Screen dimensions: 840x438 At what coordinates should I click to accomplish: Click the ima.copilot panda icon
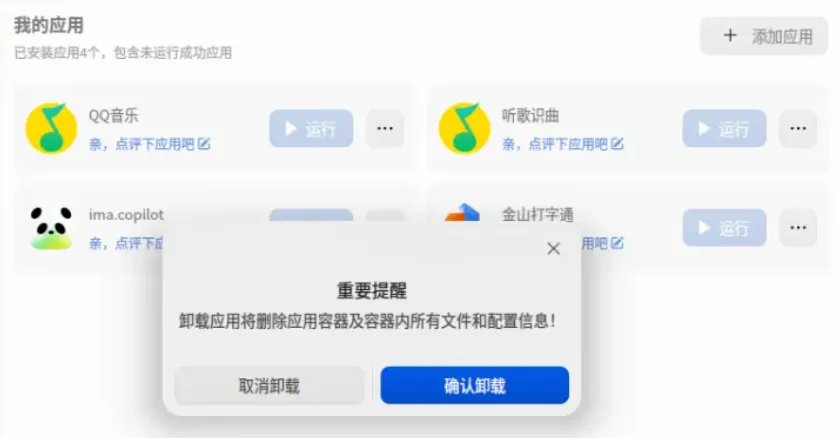51,228
